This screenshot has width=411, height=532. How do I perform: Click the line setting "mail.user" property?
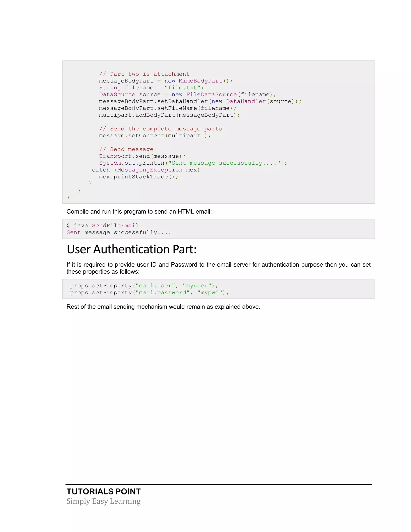(144, 285)
